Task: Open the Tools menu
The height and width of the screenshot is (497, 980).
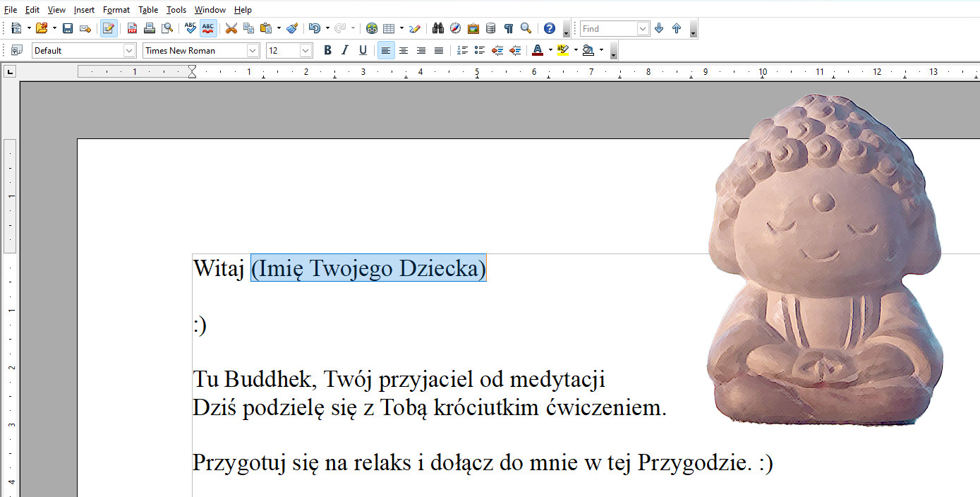Action: [x=176, y=10]
